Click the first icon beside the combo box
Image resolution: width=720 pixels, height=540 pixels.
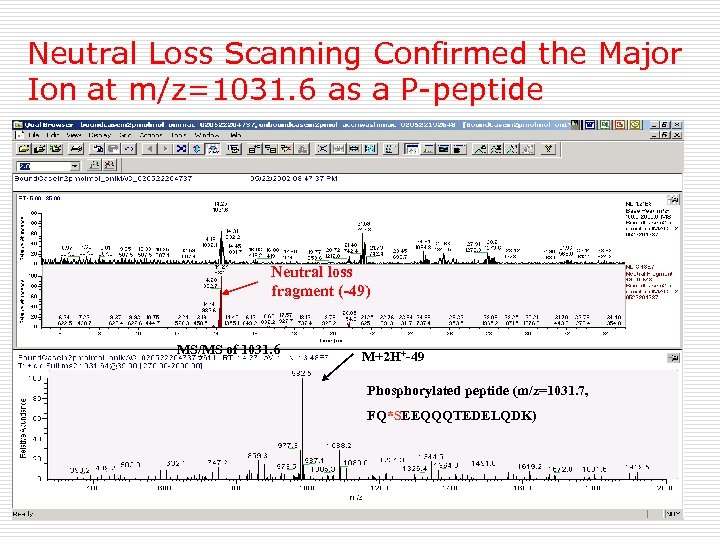tap(94, 165)
